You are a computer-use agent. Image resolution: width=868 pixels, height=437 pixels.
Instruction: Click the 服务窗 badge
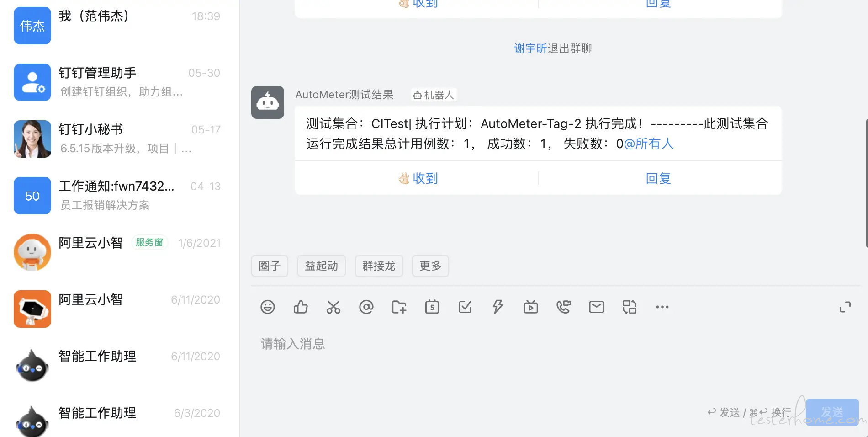[149, 242]
